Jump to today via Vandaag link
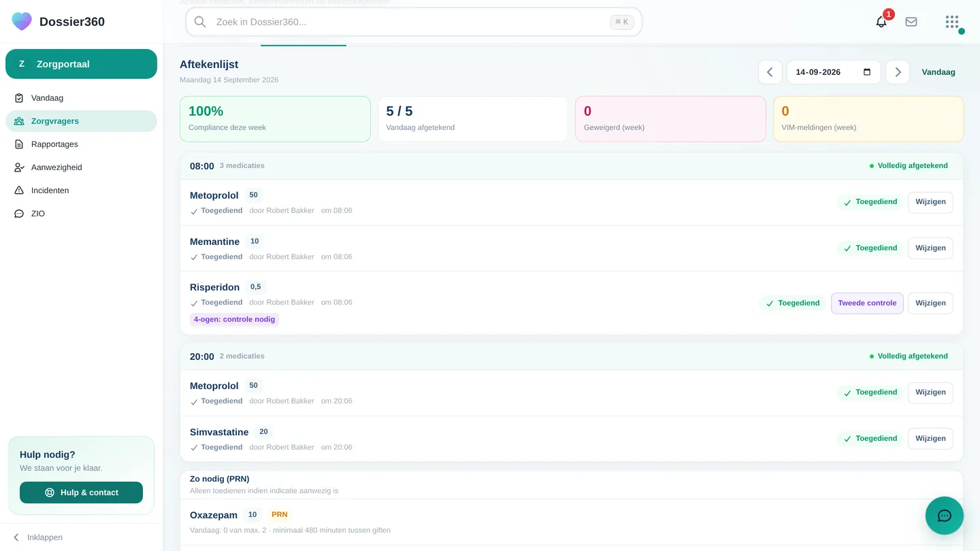 tap(938, 72)
